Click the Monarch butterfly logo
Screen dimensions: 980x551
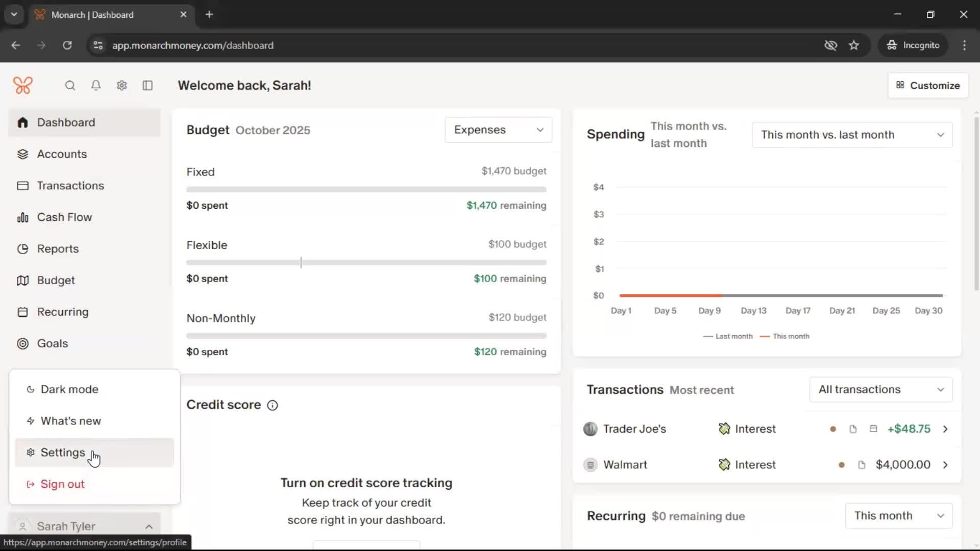(x=23, y=85)
